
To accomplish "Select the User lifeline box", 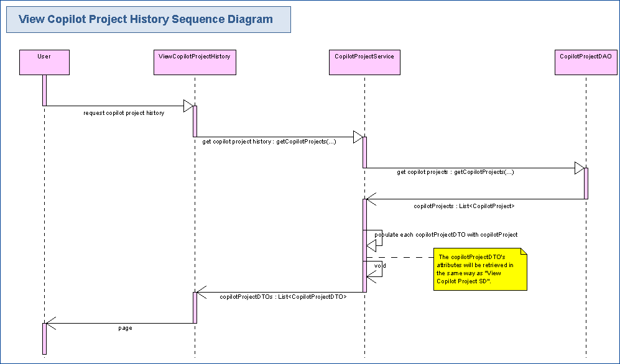I will (x=44, y=62).
